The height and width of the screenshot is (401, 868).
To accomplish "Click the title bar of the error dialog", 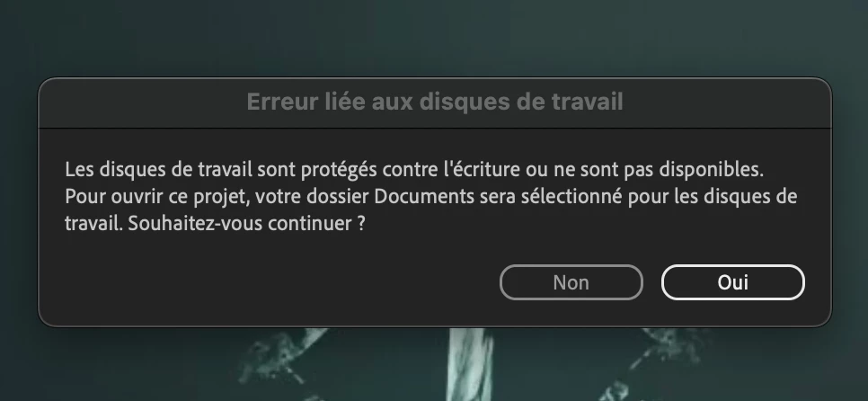I will [x=435, y=103].
